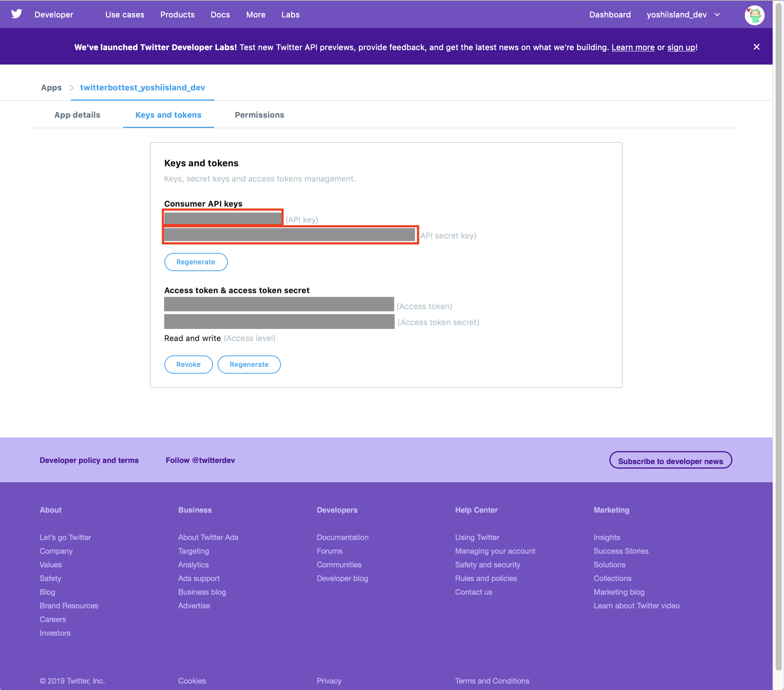The width and height of the screenshot is (784, 690).
Task: Open Terms and Conditions link
Action: 492,681
